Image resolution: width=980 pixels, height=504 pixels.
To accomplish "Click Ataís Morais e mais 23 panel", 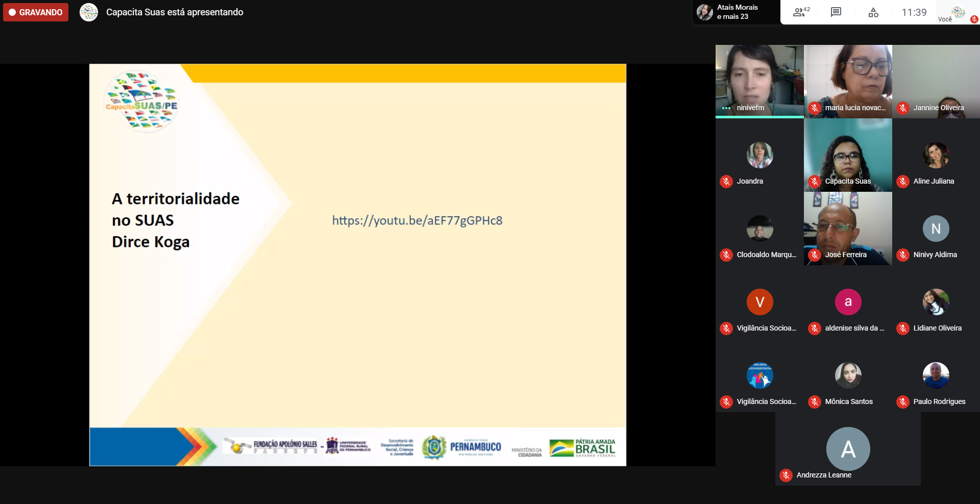I will [x=736, y=12].
